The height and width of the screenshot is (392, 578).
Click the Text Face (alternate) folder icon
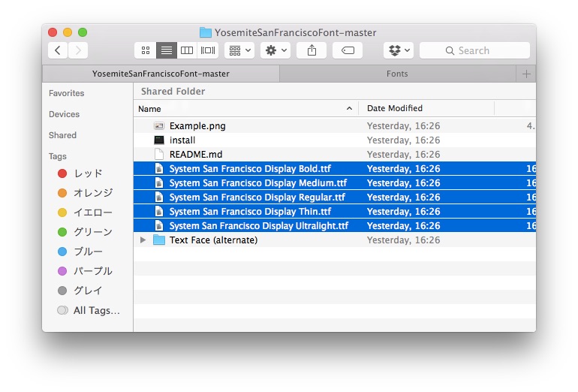click(x=159, y=240)
